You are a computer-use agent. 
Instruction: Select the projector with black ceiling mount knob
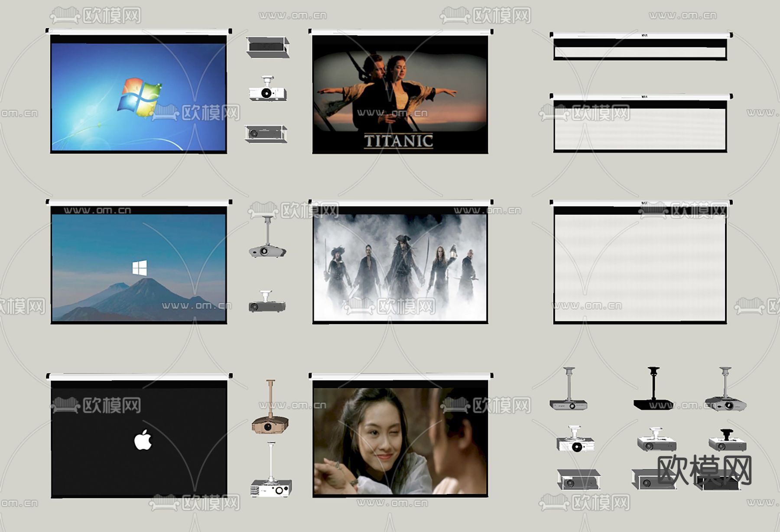[x=728, y=440]
